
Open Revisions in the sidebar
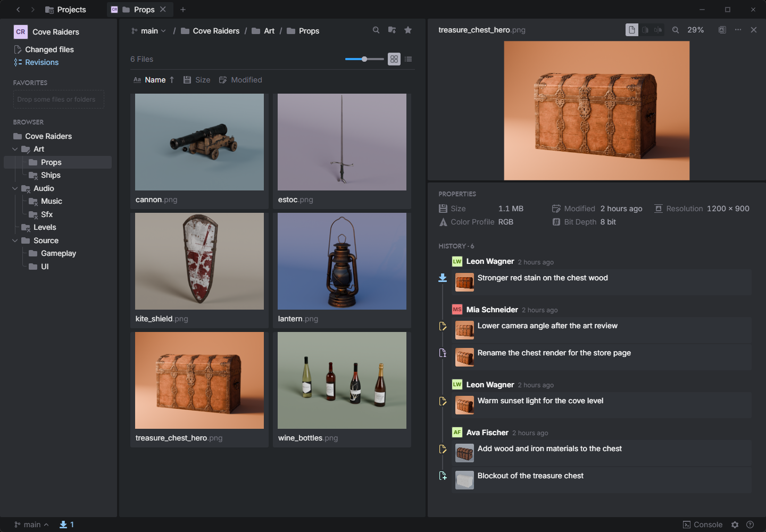coord(36,62)
